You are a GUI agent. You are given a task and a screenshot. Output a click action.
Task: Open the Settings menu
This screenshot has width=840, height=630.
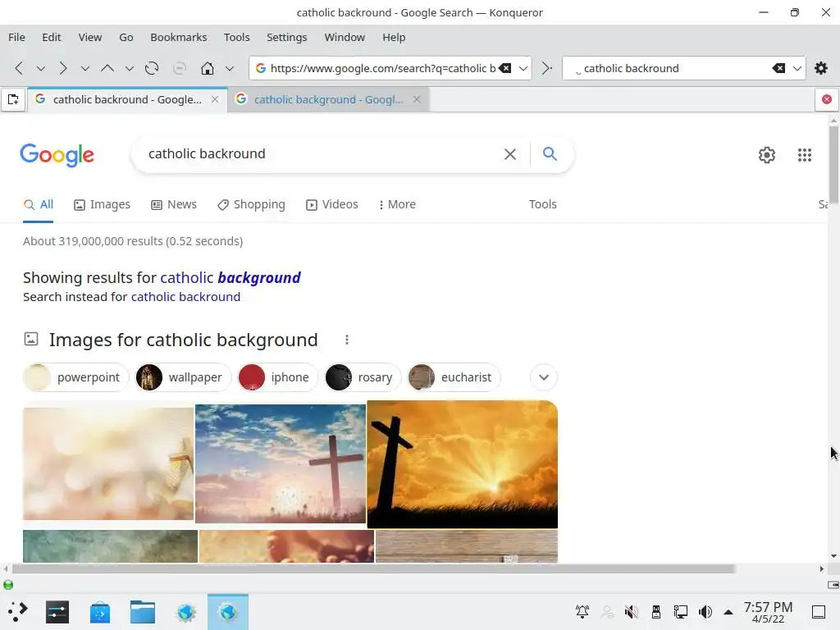(286, 38)
